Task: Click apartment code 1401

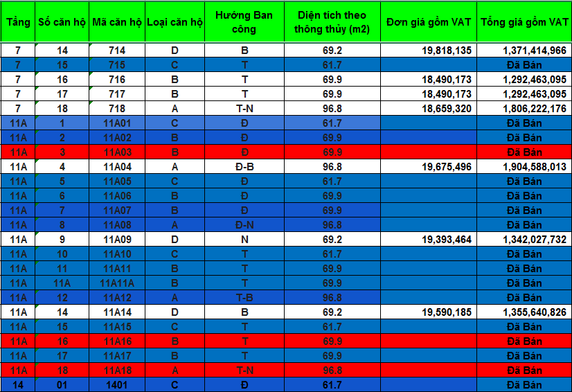Action: (x=117, y=384)
